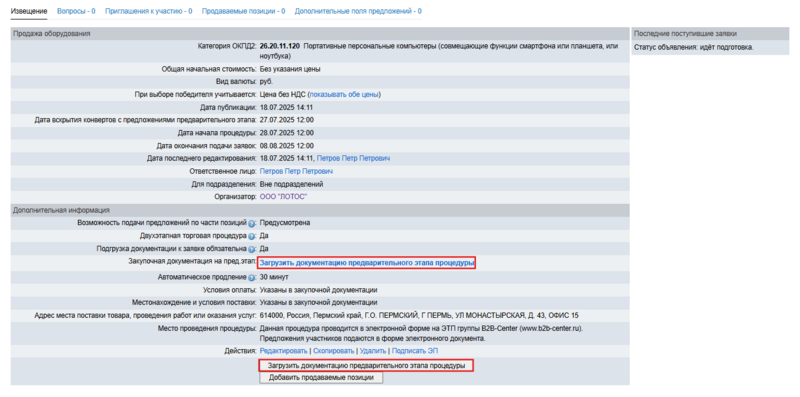Click value Вне подразделений
This screenshot has height=397, width=800.
click(291, 184)
